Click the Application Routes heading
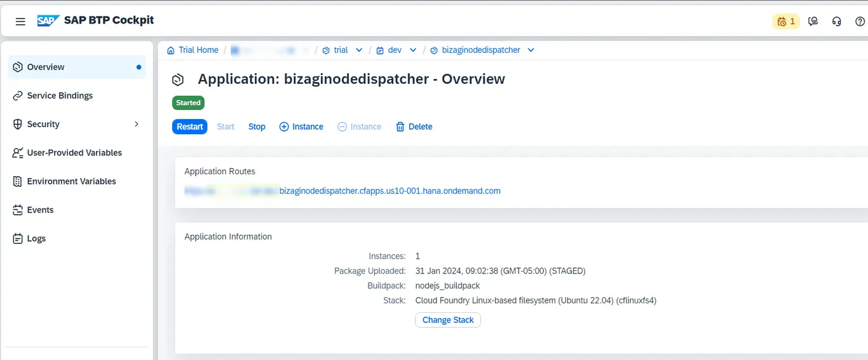The width and height of the screenshot is (868, 360). pos(220,171)
